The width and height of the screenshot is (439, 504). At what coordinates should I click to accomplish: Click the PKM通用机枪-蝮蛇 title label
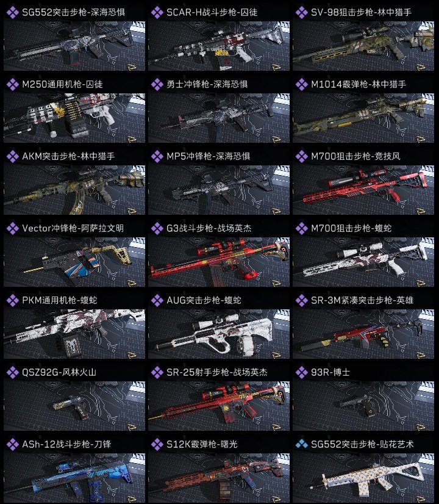coord(59,301)
